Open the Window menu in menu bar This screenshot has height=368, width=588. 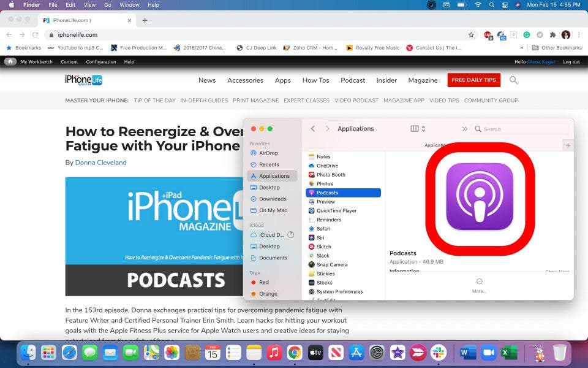129,5
